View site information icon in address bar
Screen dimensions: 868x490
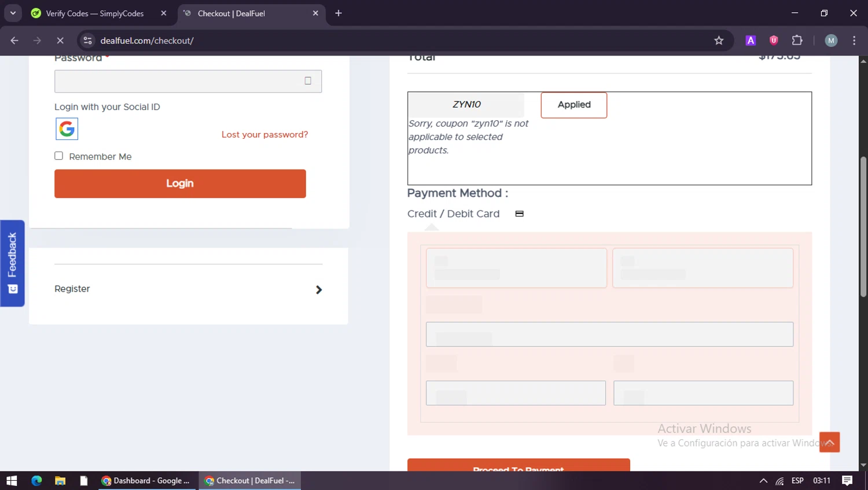[x=87, y=40]
